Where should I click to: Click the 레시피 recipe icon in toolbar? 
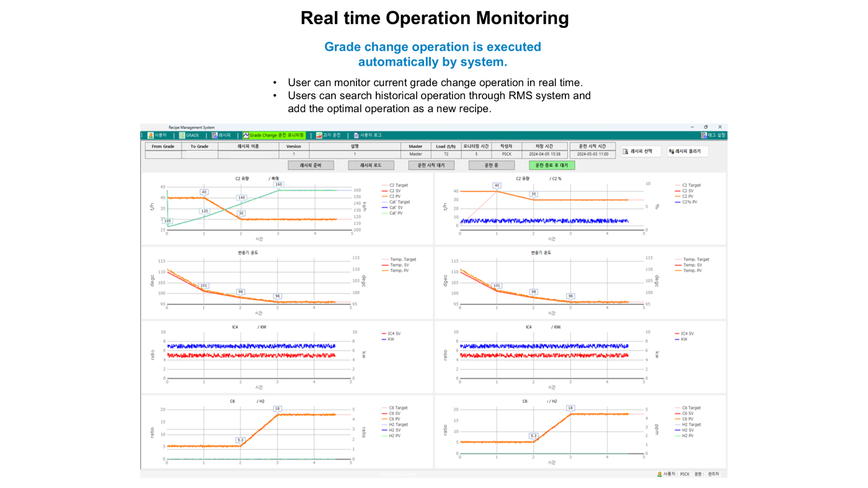[x=215, y=135]
